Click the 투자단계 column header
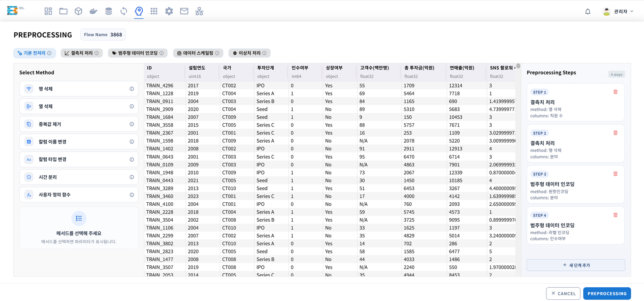Image resolution: width=644 pixels, height=301 pixels. tap(271, 72)
